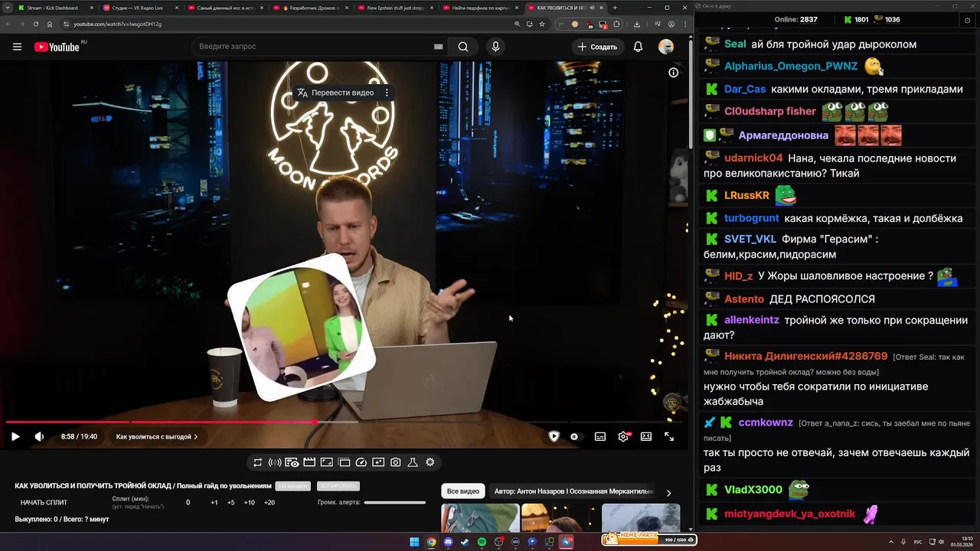Viewport: 980px width, 551px height.
Task: Take a video screenshot with camera icon
Action: (396, 462)
